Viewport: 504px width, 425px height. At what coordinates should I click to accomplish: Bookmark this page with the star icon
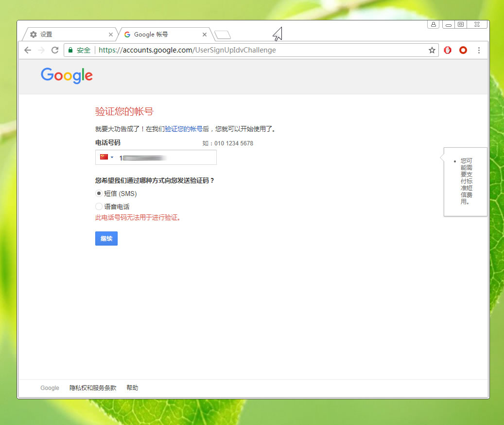[x=432, y=50]
